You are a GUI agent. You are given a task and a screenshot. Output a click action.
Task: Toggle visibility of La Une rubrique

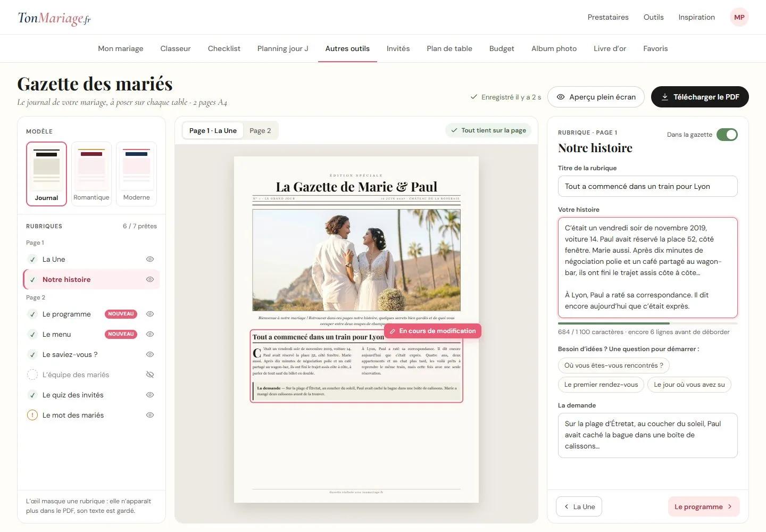[x=150, y=259]
